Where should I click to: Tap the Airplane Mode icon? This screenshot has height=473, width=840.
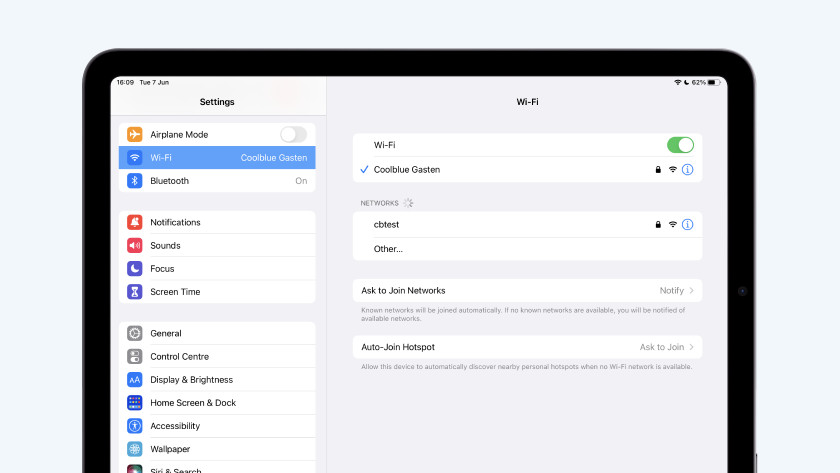(135, 134)
